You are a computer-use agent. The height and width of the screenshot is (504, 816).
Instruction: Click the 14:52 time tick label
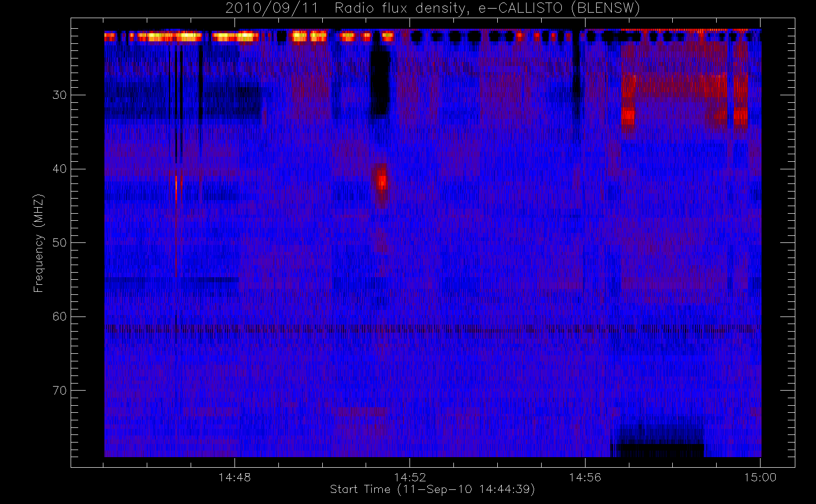pyautogui.click(x=410, y=477)
